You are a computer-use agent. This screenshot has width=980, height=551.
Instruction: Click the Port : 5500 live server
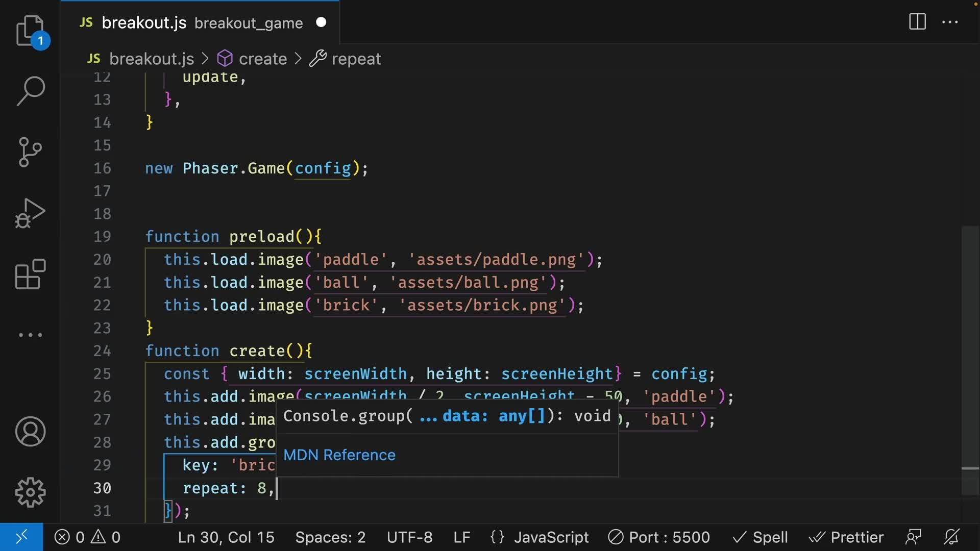click(659, 537)
